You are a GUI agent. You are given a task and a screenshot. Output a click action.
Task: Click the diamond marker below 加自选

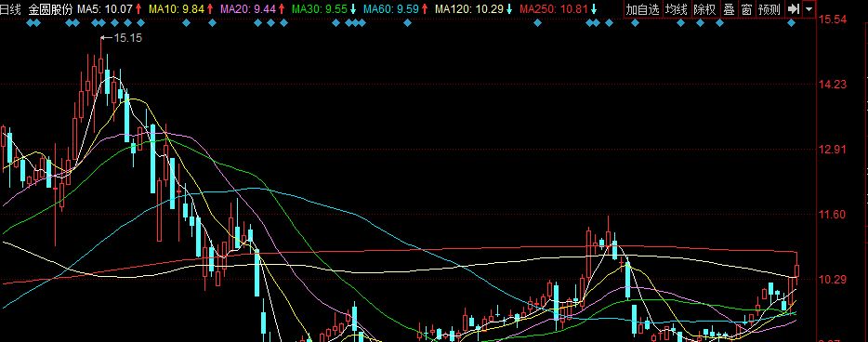point(635,22)
